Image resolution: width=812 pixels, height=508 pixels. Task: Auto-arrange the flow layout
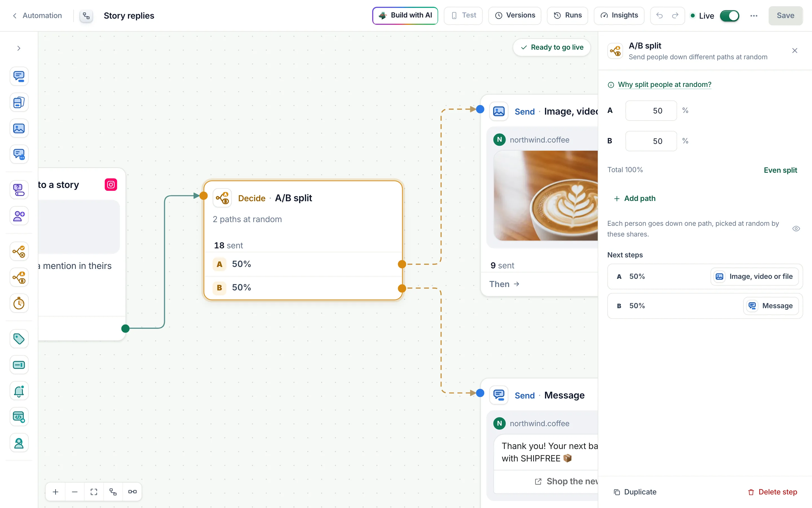coord(113,492)
